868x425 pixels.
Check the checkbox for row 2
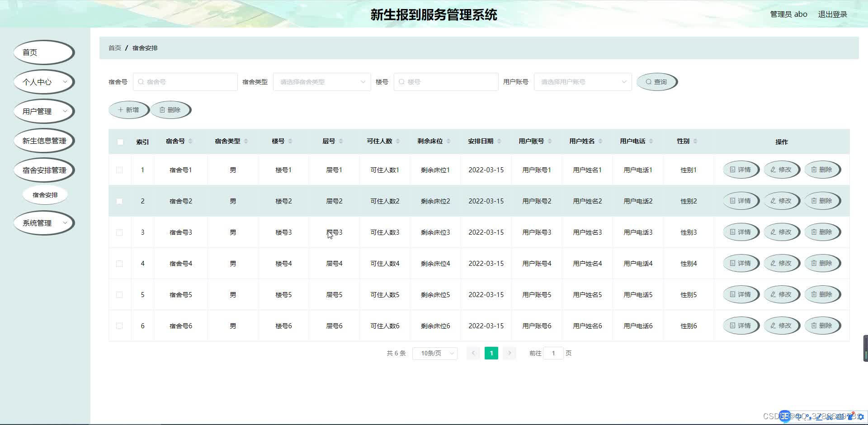(119, 201)
